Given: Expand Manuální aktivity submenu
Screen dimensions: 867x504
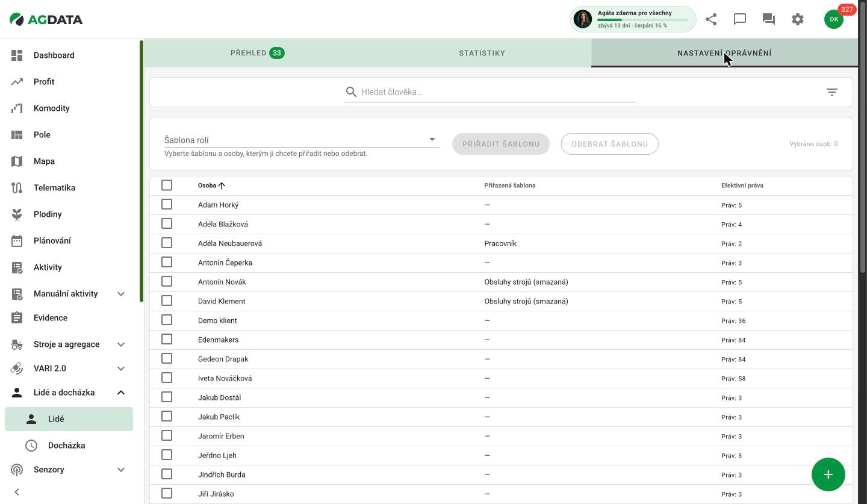Looking at the screenshot, I should (x=121, y=294).
